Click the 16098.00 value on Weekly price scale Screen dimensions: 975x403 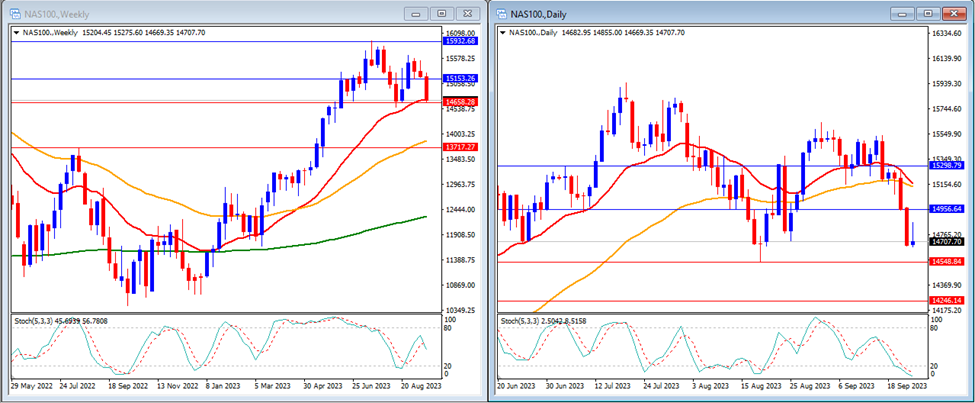(461, 33)
